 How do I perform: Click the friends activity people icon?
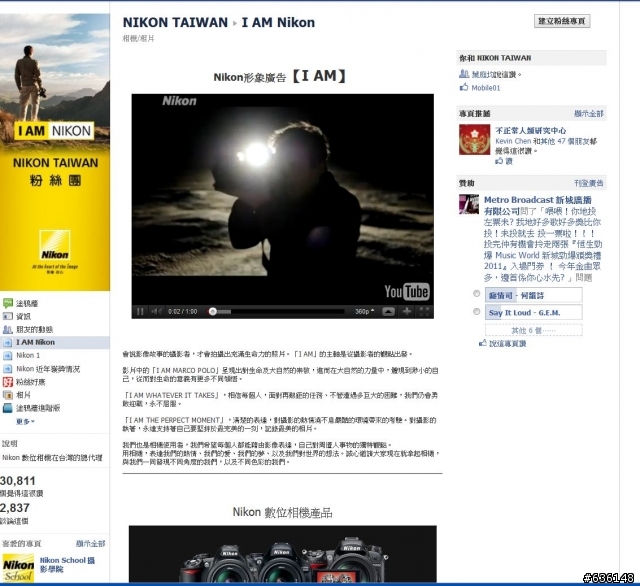point(8,329)
